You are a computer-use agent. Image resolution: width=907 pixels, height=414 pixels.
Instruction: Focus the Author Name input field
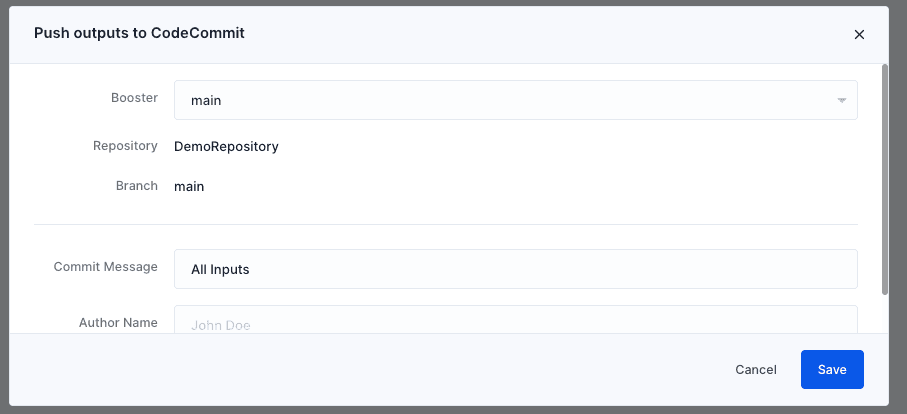(515, 320)
